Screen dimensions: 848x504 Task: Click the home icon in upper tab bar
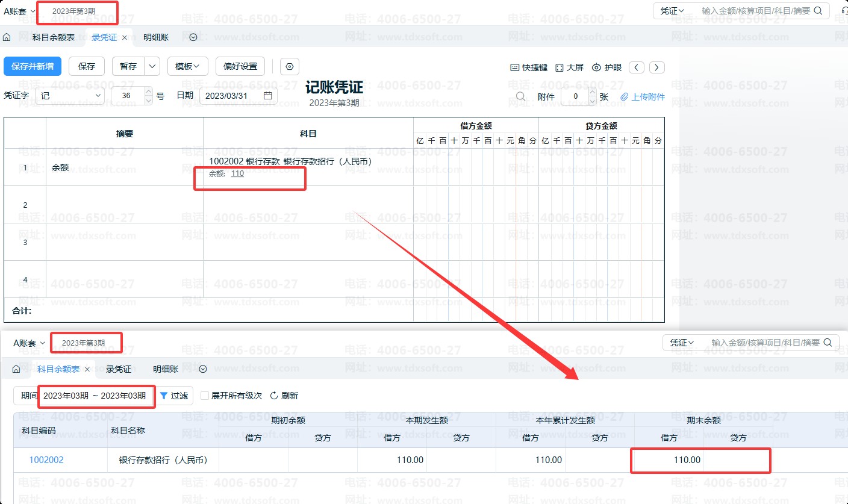(x=7, y=37)
